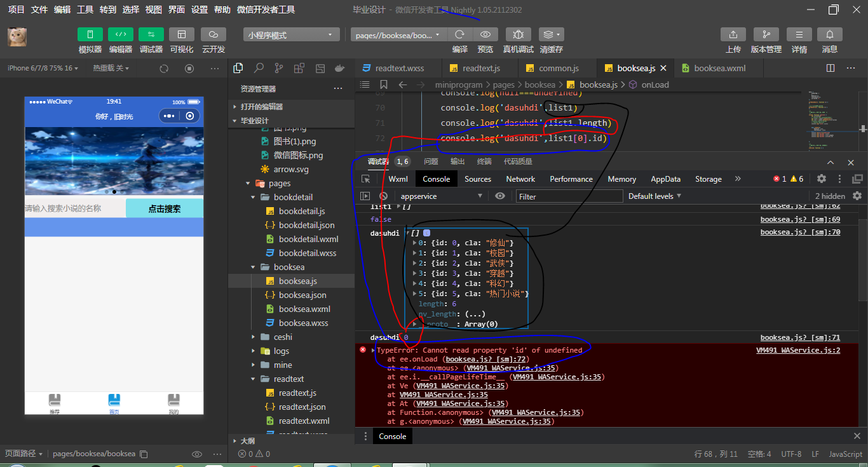Open the 文件 menu
This screenshot has width=868, height=467.
tap(39, 10)
